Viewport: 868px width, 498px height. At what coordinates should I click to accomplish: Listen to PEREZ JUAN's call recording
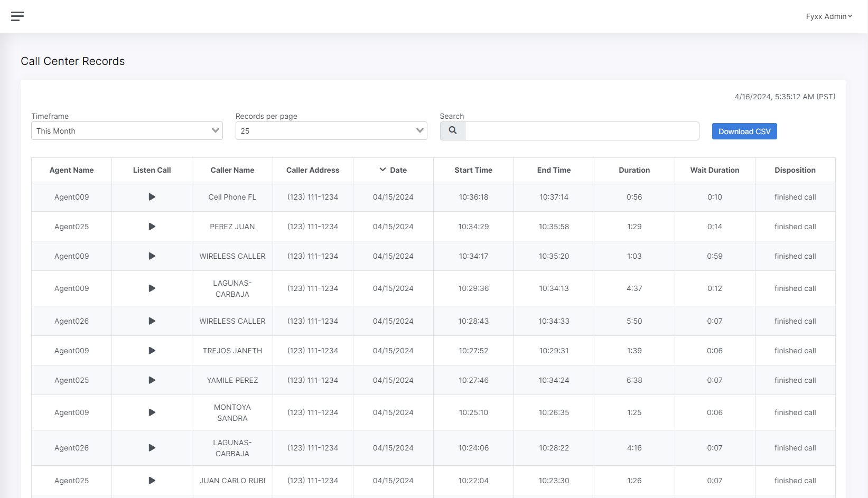click(152, 226)
